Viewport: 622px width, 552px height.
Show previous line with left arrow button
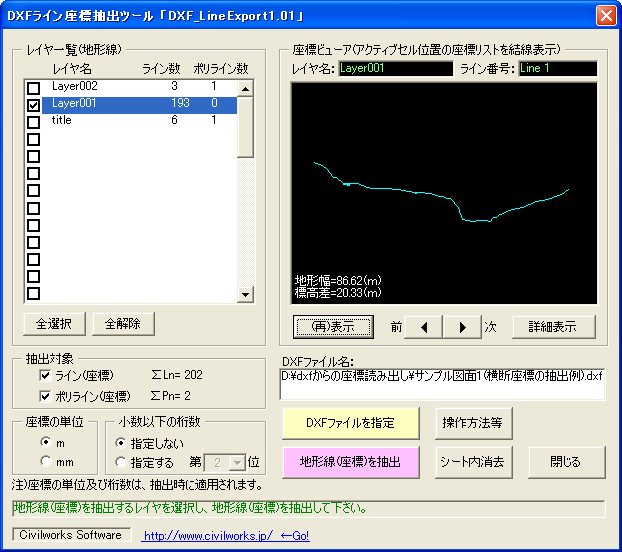[x=423, y=327]
